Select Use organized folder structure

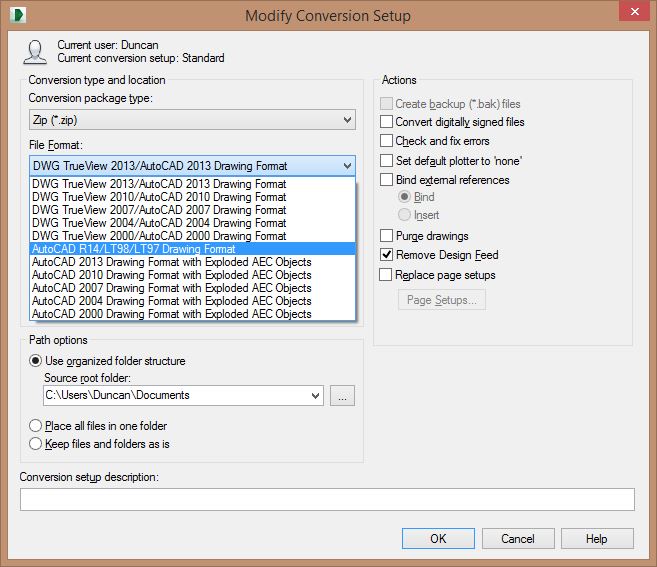pos(36,361)
